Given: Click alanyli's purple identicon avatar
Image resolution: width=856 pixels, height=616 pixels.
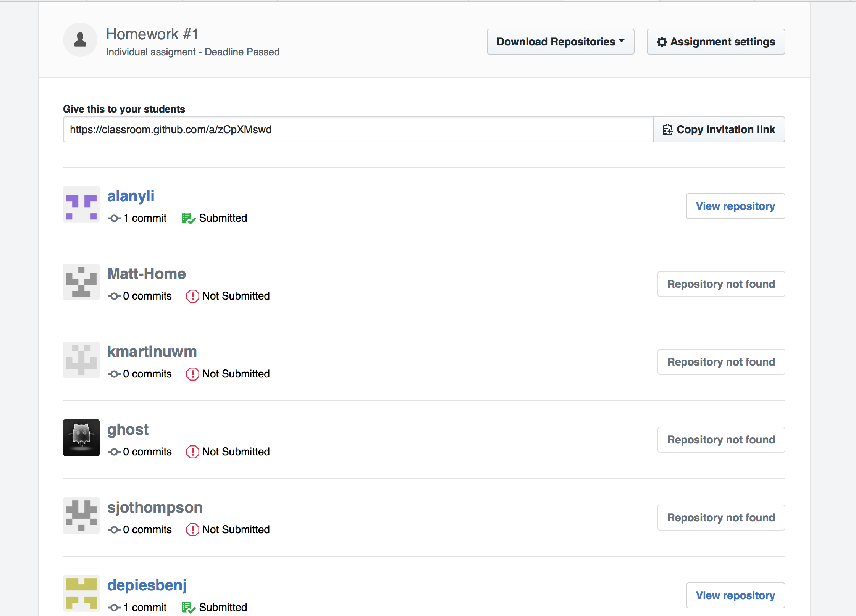Looking at the screenshot, I should [x=81, y=205].
